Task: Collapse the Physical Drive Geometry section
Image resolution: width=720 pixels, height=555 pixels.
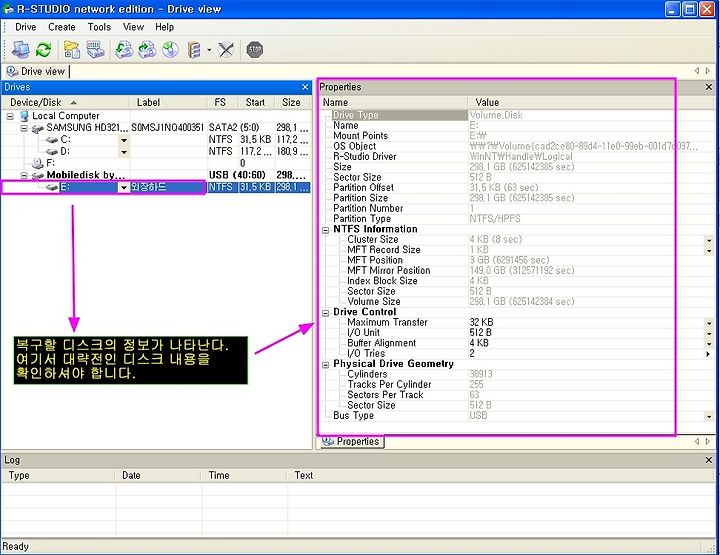Action: (326, 365)
